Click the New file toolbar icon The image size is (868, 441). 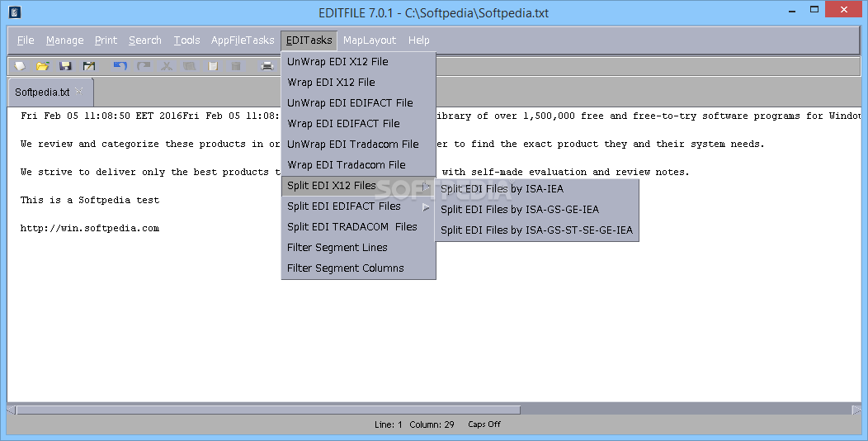tap(20, 67)
